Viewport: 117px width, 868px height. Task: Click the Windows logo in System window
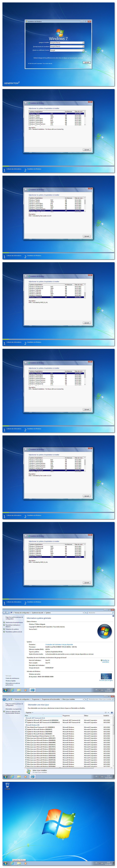click(104, 631)
